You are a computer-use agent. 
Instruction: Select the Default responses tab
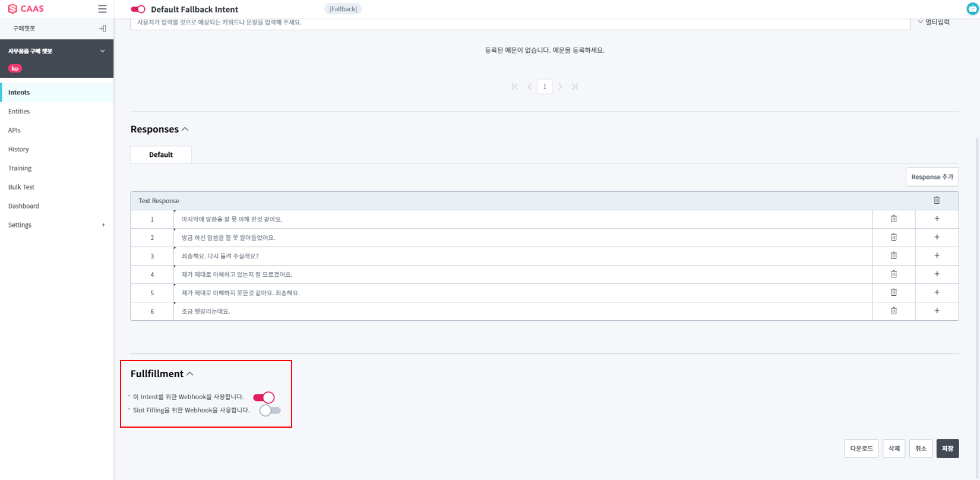click(160, 155)
